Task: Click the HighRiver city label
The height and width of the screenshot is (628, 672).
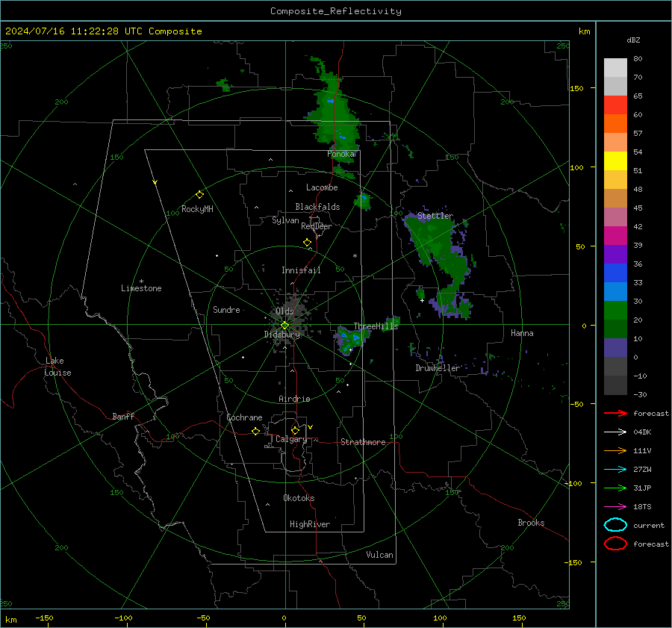Action: 310,524
